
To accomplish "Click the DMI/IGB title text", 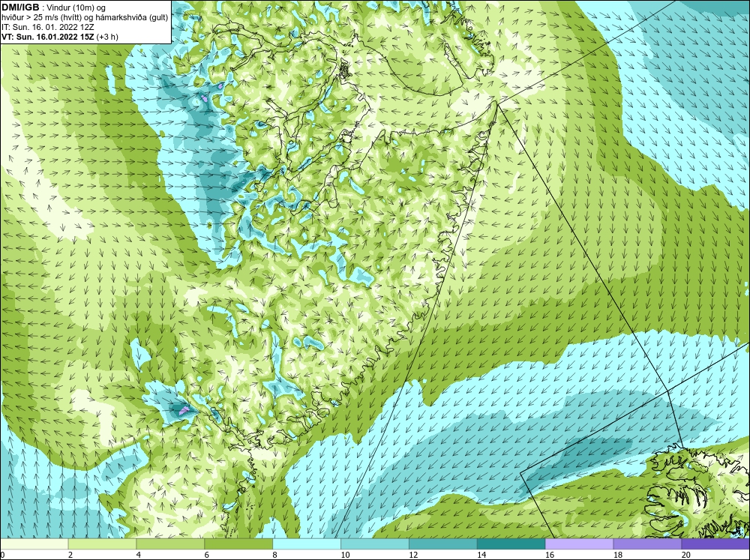I will pos(20,7).
